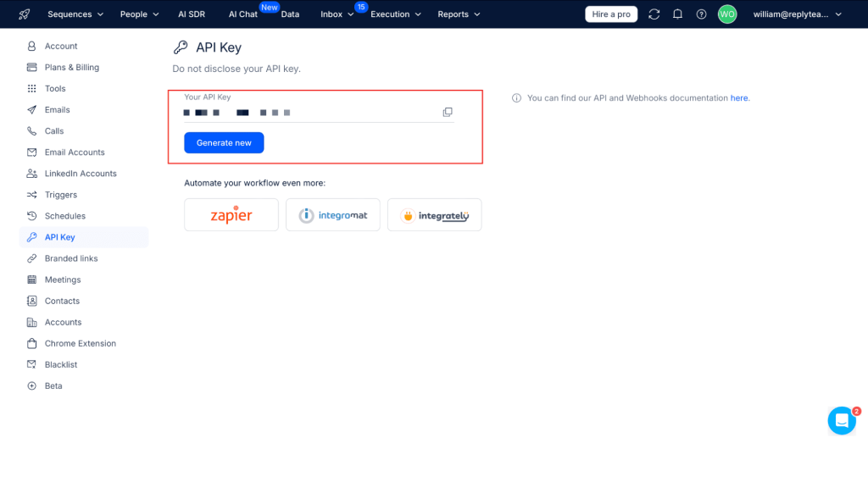Open Contacts in the sidebar
The width and height of the screenshot is (868, 482).
pyautogui.click(x=62, y=301)
